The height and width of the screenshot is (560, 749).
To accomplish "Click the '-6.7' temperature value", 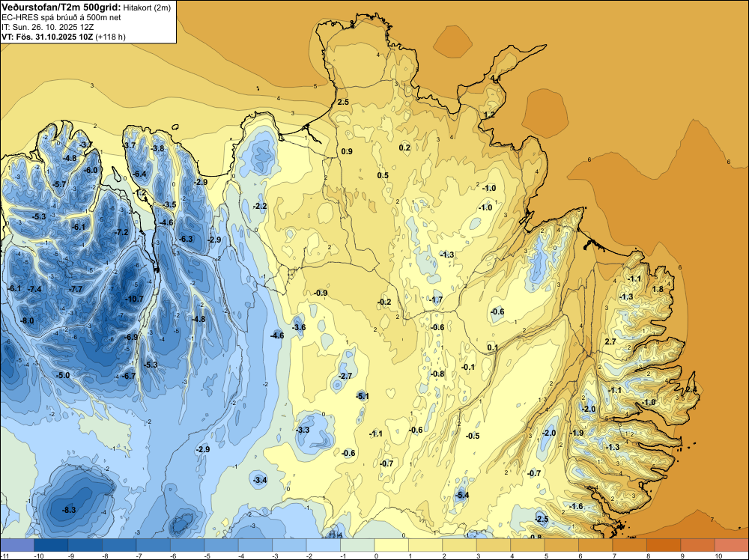I will pos(129,376).
